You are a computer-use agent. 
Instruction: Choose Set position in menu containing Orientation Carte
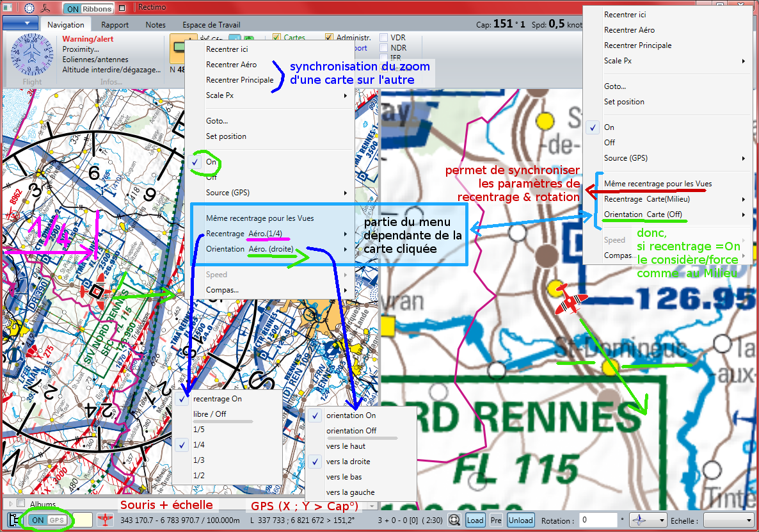pos(667,102)
